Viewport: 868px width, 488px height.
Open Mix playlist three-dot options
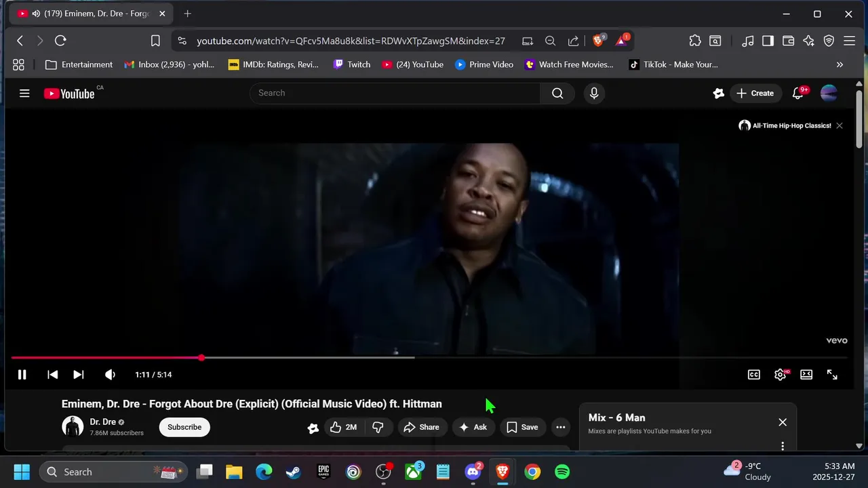(x=783, y=446)
